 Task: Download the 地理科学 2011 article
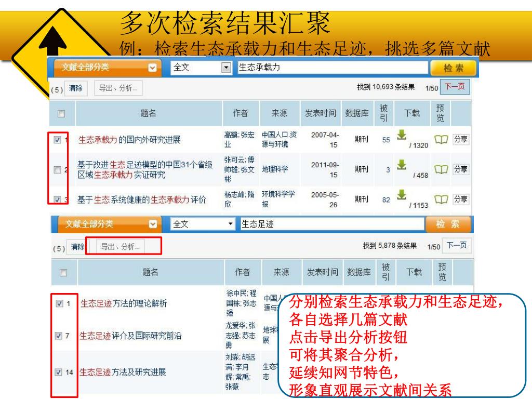402,165
